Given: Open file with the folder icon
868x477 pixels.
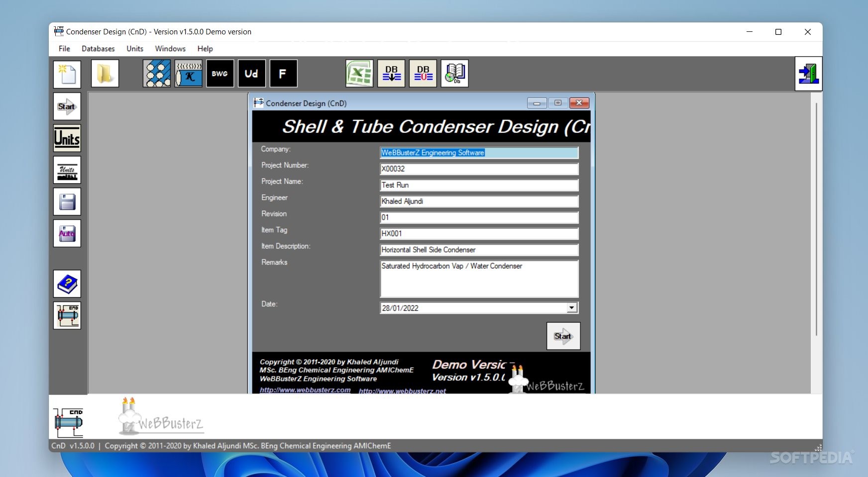Looking at the screenshot, I should [x=105, y=74].
